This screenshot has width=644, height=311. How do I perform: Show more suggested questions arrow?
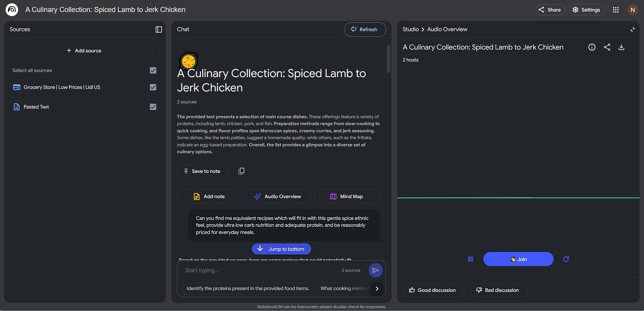377,289
